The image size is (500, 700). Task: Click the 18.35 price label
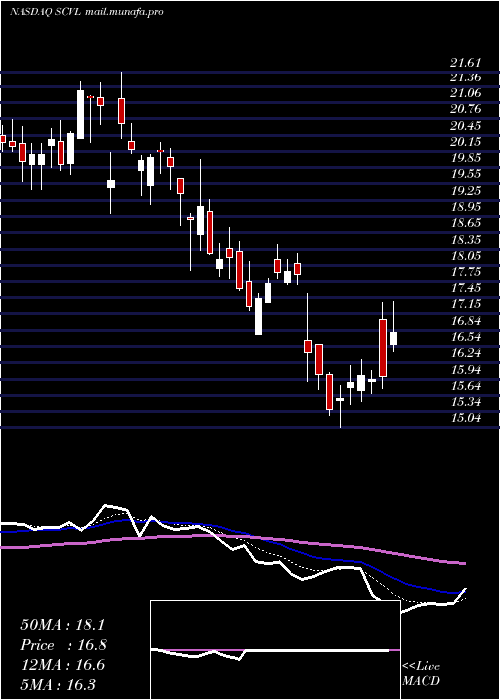[465, 239]
